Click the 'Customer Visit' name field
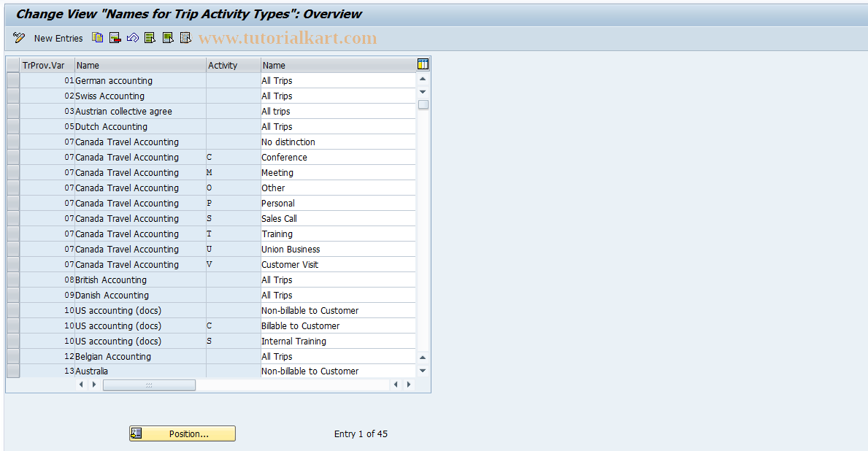 [x=338, y=264]
